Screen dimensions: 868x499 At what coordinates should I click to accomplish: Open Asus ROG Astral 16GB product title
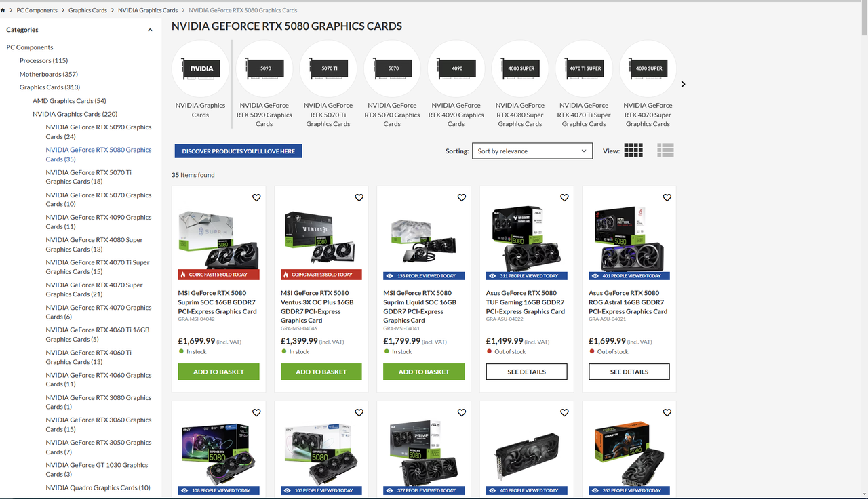(x=628, y=302)
